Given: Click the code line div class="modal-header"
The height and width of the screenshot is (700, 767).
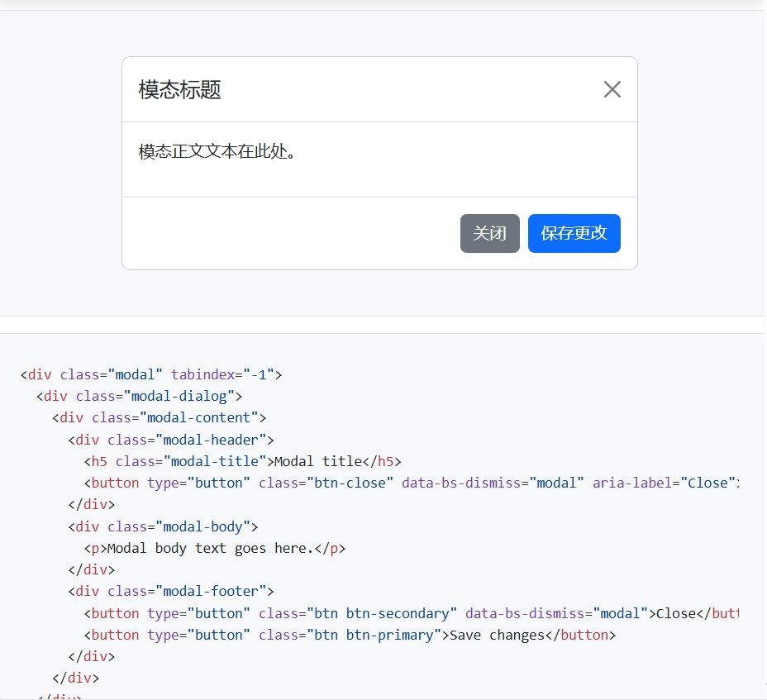Looking at the screenshot, I should [x=171, y=440].
